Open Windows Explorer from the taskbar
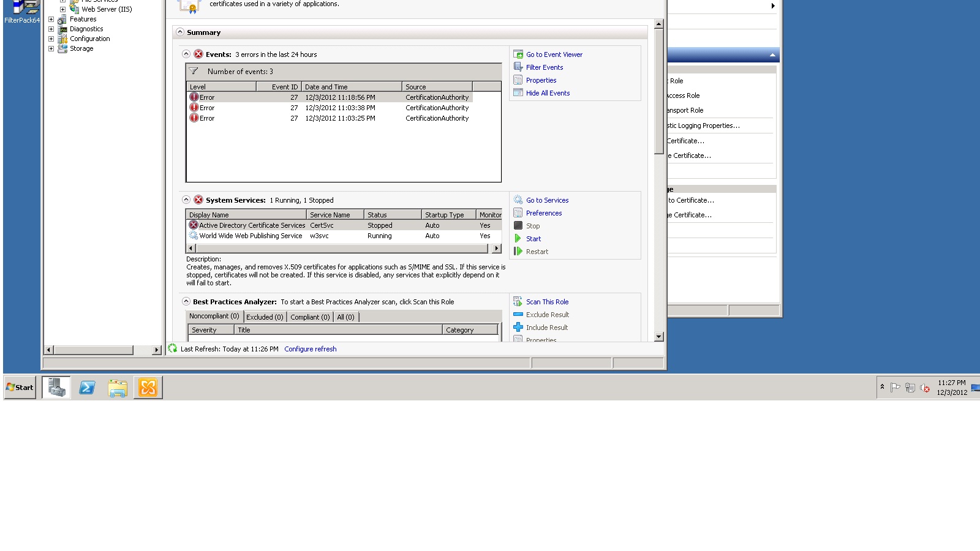Screen dimensions: 980x551 [118, 388]
